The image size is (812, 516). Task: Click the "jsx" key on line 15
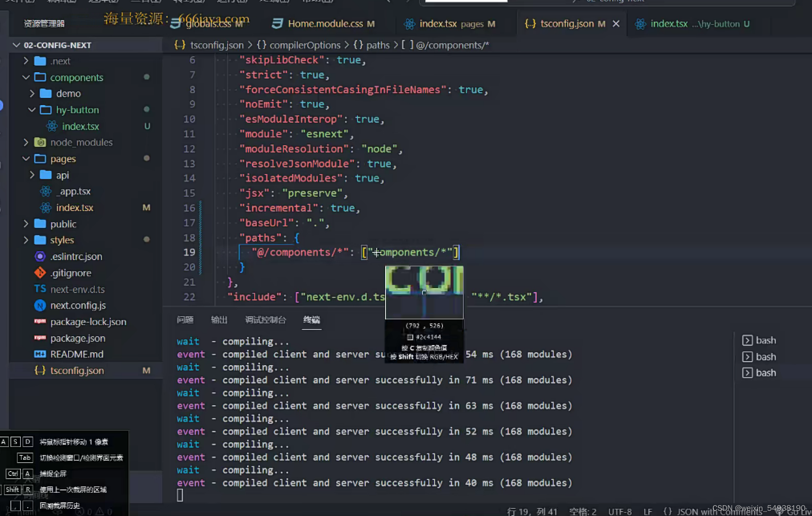point(254,193)
